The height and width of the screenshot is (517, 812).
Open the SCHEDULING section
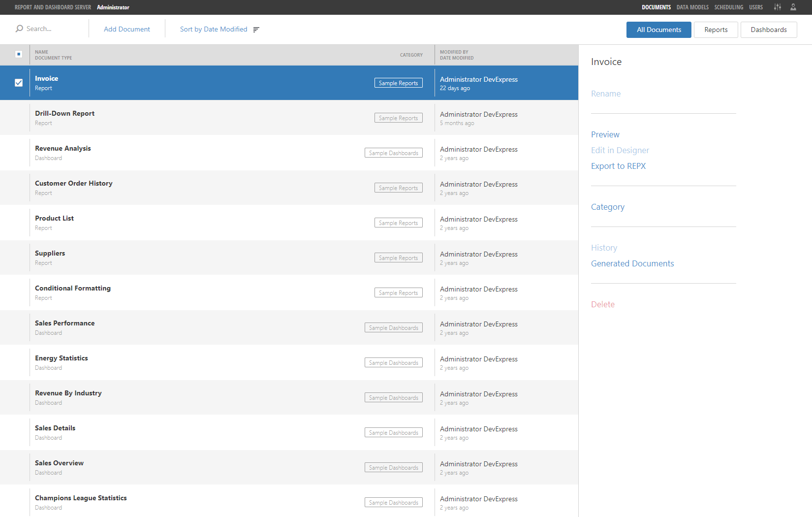tap(728, 7)
